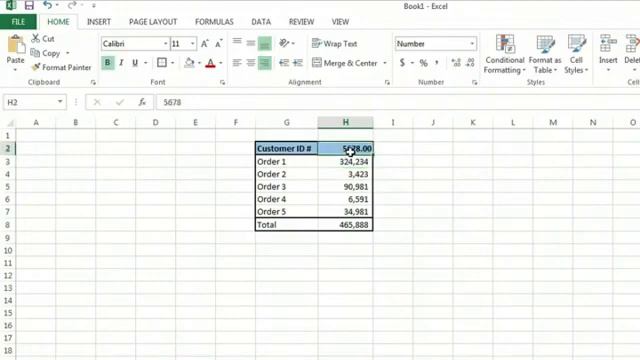Open the Calibri font name dropdown
Screen dimensions: 640x360
[x=165, y=44]
